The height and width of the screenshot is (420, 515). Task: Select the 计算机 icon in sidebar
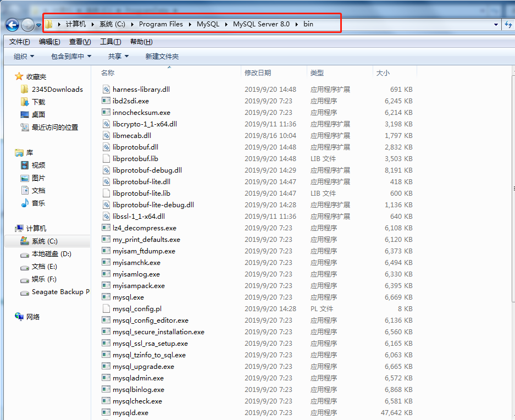[x=19, y=228]
